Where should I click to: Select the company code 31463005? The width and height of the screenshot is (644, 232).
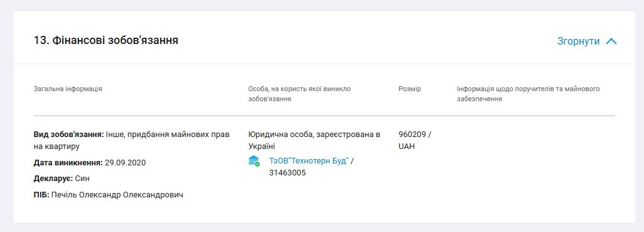coord(287,173)
